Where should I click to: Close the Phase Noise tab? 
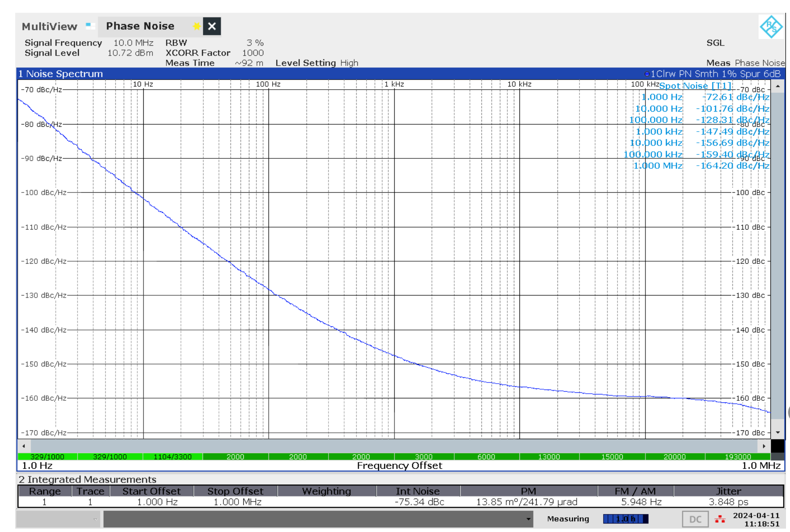click(x=212, y=26)
